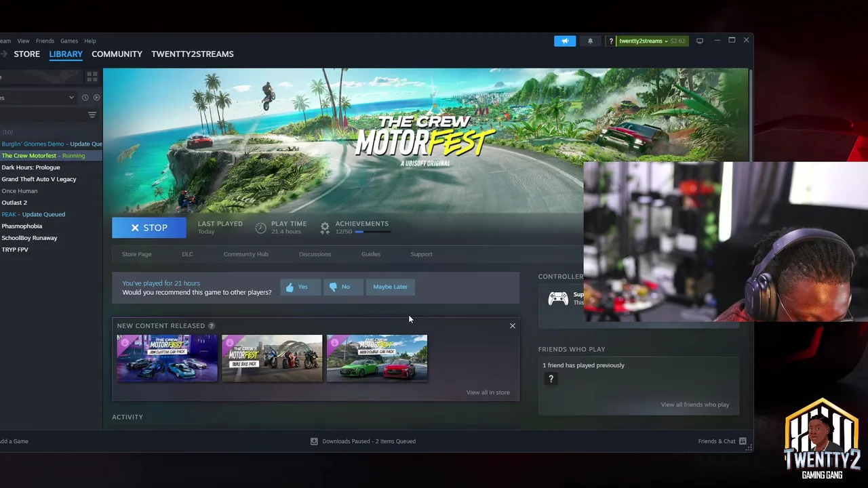Open the unknown friend avatar under Friends Who Play
Image resolution: width=868 pixels, height=488 pixels.
point(551,380)
